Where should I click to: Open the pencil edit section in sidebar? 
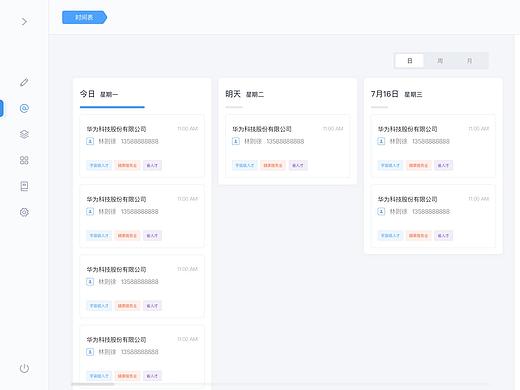[24, 82]
